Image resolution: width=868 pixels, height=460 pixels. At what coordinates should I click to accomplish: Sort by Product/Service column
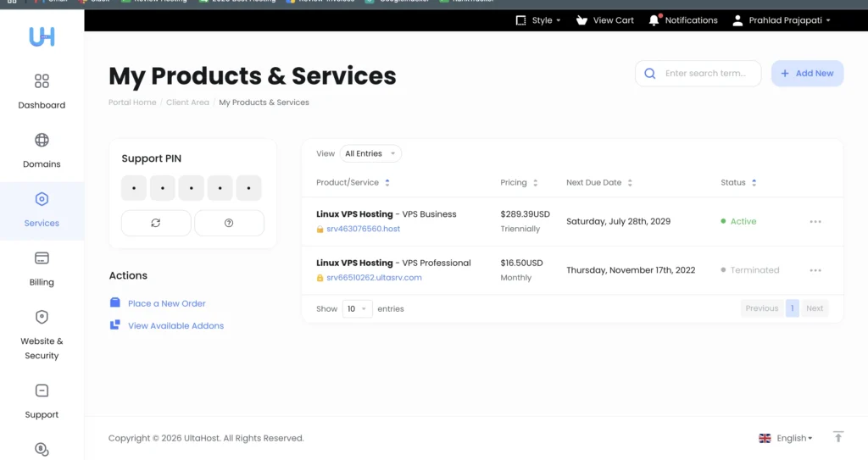coord(353,183)
